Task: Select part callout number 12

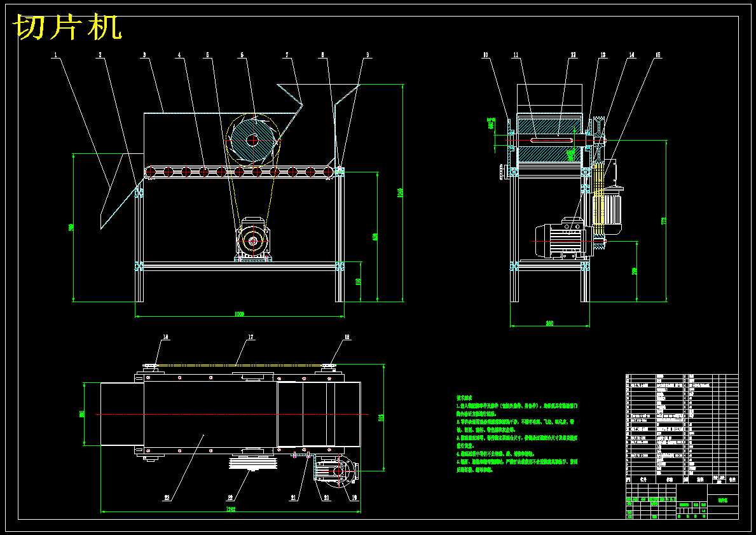Action: pos(574,55)
